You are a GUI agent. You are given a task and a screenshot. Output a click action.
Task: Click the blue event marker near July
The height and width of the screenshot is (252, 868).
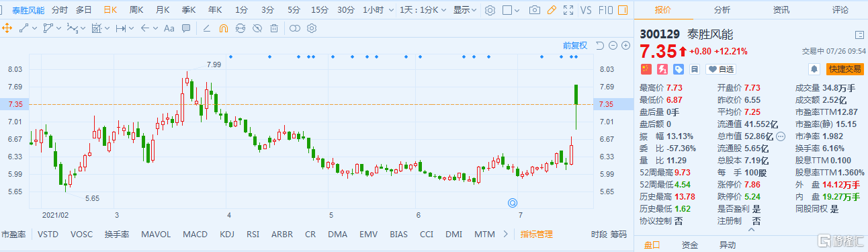[x=512, y=202]
